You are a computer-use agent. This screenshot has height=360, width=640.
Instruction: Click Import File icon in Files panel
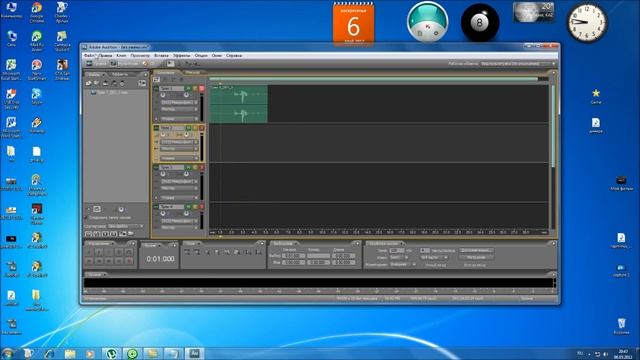point(88,83)
